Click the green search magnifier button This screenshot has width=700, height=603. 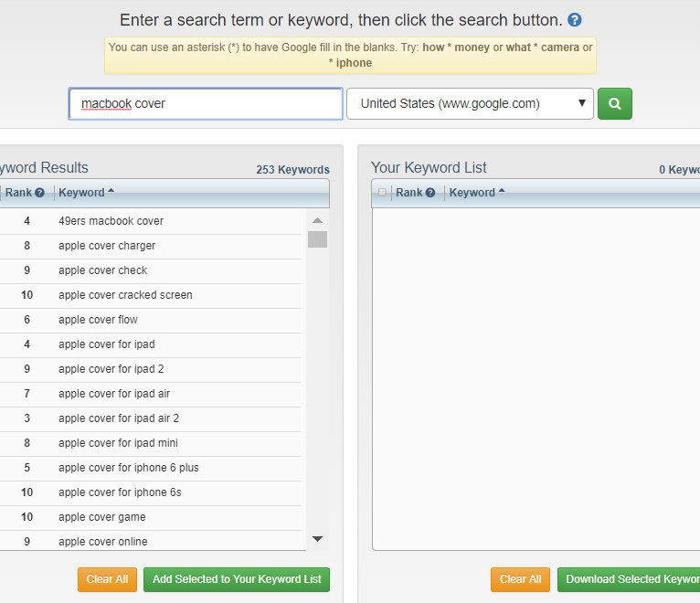coord(614,104)
